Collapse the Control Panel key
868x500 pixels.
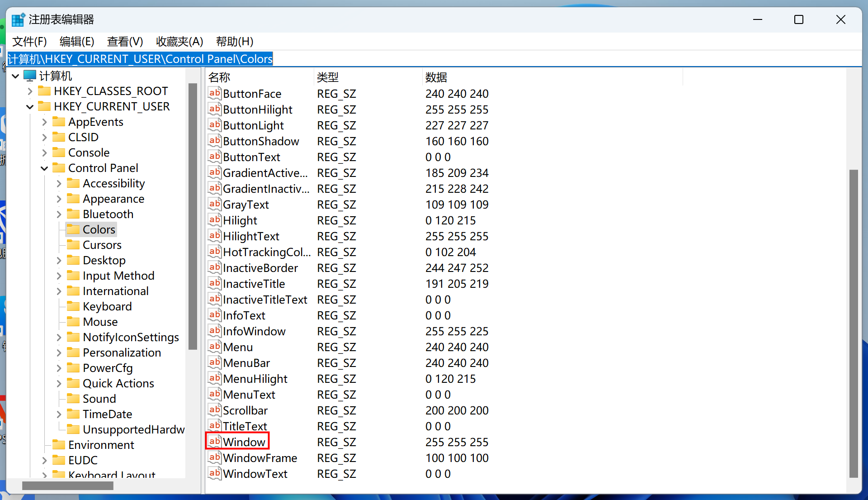click(44, 168)
